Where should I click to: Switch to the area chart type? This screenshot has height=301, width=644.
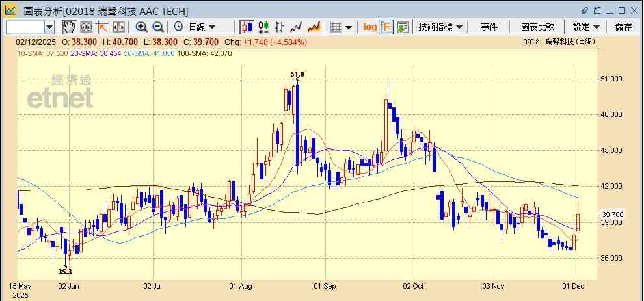(314, 27)
